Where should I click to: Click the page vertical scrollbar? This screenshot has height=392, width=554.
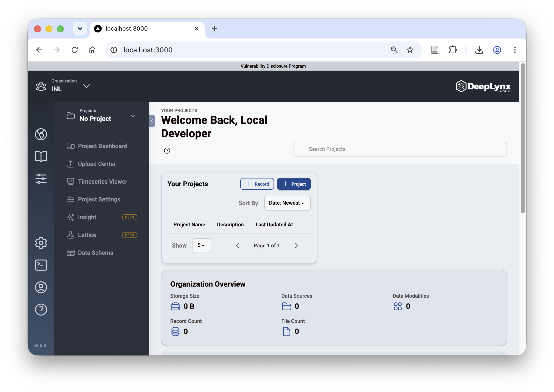tap(523, 138)
